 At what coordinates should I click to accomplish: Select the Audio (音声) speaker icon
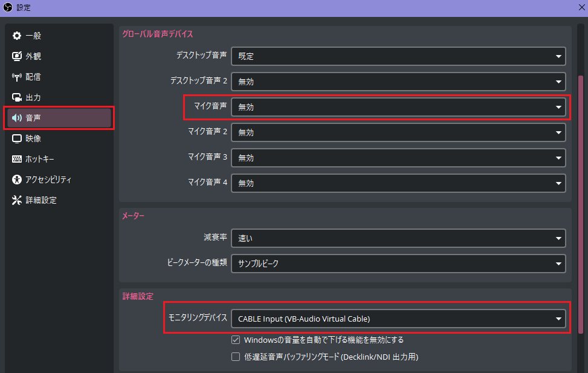click(17, 118)
